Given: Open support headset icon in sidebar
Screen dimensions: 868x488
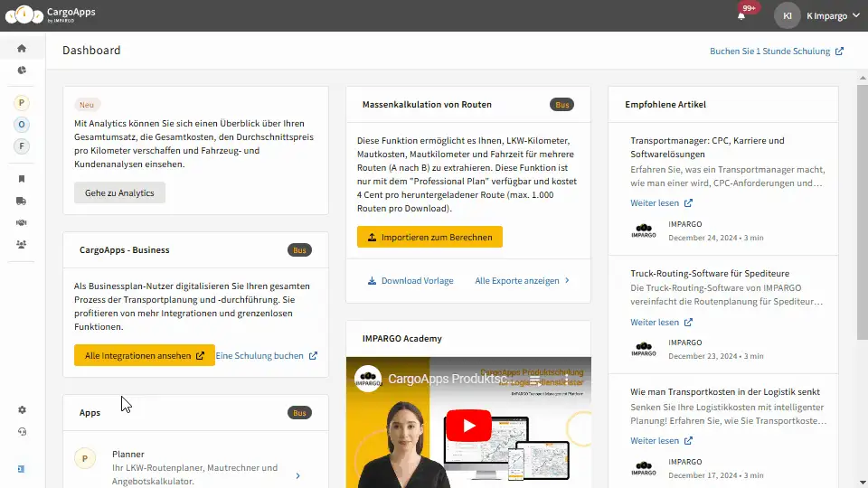Looking at the screenshot, I should [22, 432].
